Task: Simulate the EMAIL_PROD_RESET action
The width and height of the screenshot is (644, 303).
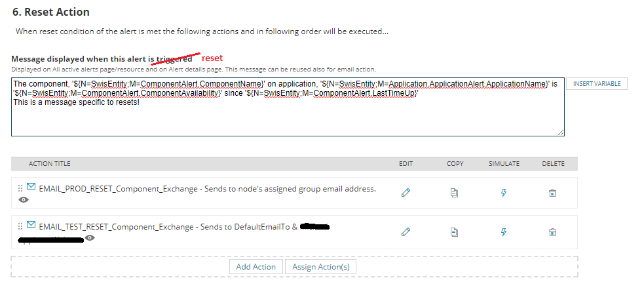Action: point(504,192)
